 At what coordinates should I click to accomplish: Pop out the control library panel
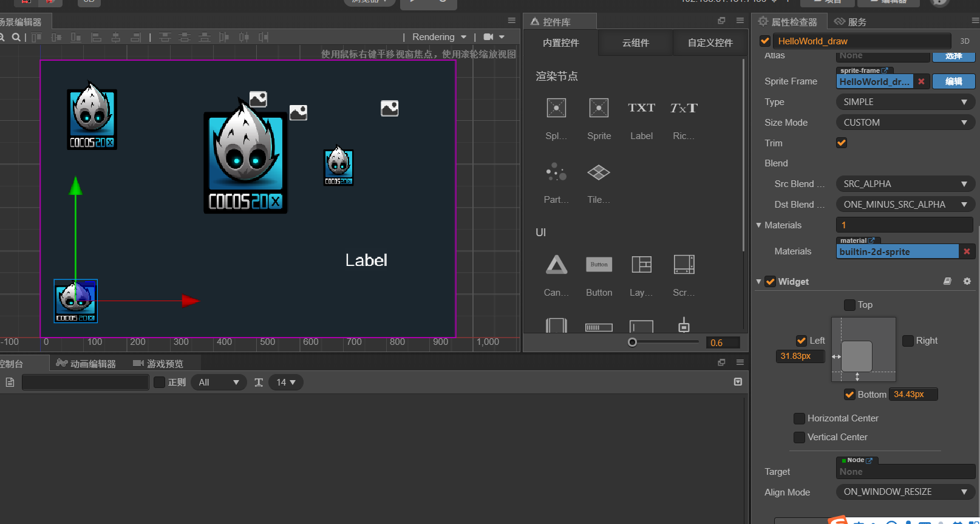tap(721, 21)
